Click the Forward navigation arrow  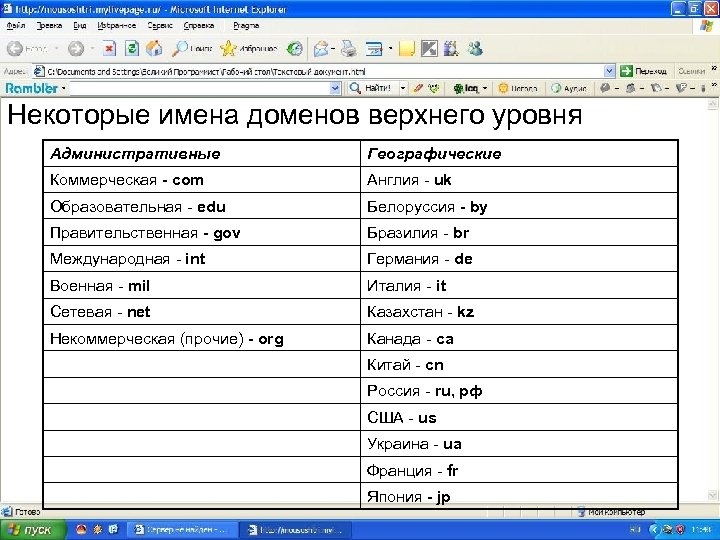[76, 48]
